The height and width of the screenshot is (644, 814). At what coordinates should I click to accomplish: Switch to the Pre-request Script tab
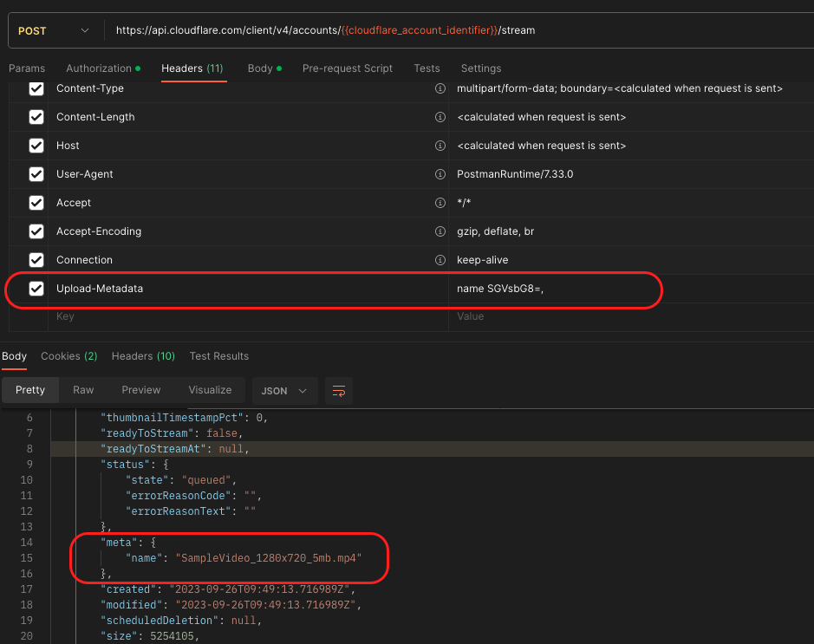click(x=347, y=68)
